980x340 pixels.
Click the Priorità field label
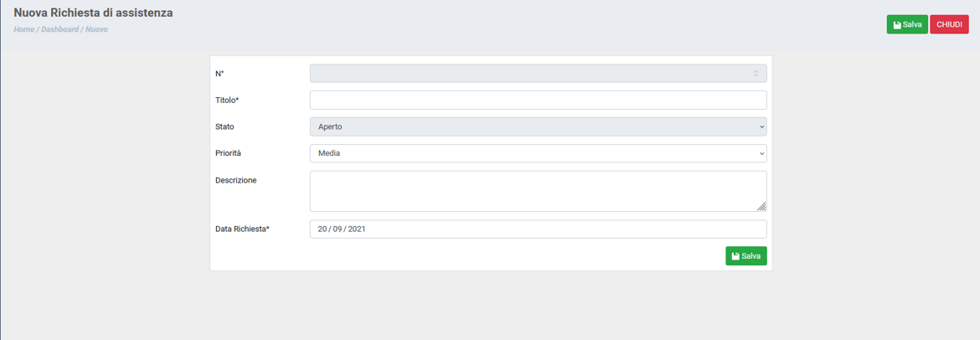point(228,153)
